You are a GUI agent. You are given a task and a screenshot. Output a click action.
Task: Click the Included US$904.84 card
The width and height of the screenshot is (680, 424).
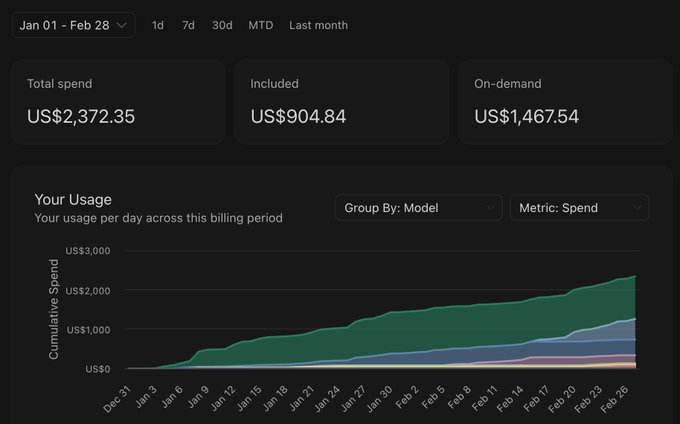pos(342,102)
